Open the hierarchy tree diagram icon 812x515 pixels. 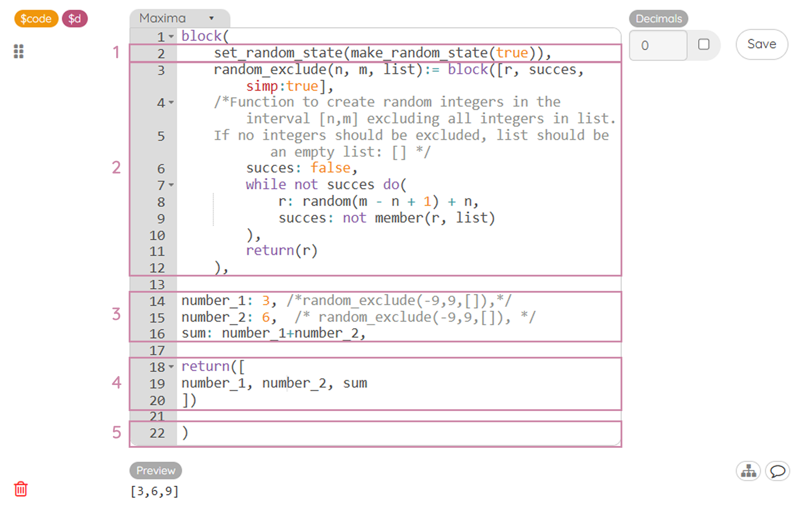(748, 471)
